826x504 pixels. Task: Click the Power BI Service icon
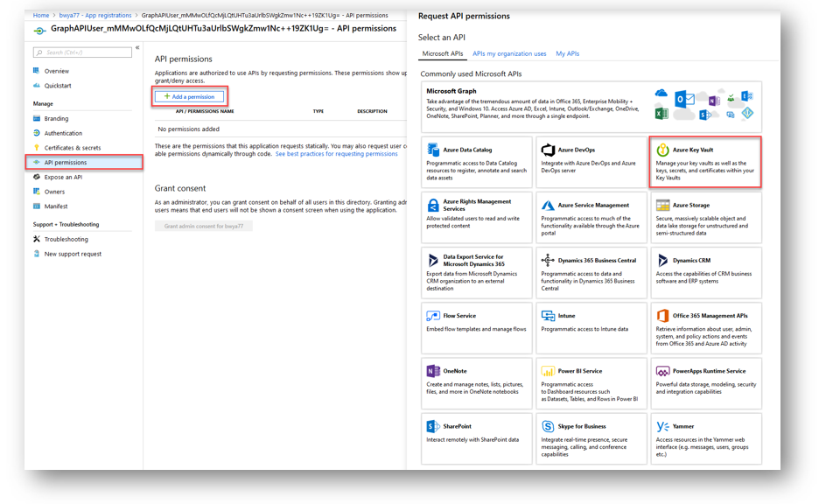548,371
